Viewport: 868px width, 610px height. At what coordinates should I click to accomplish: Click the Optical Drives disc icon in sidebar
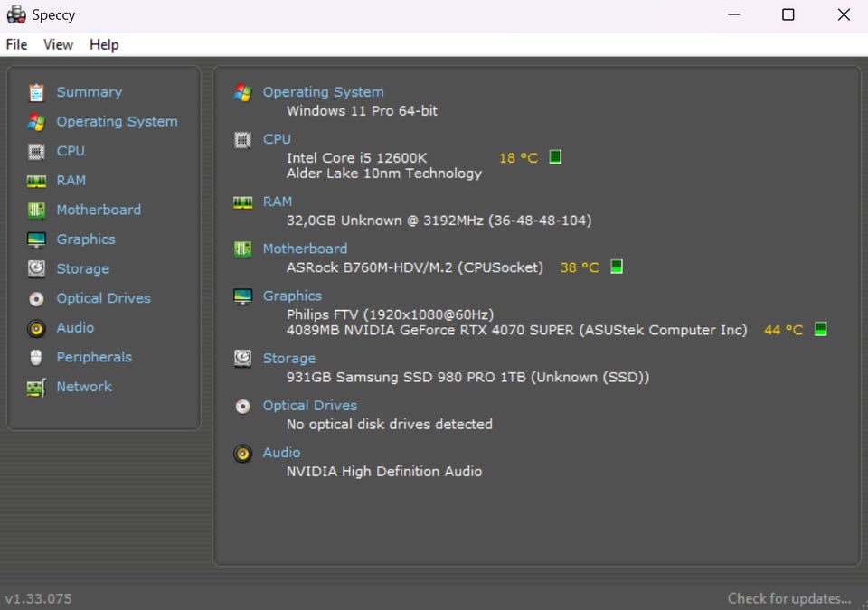(36, 299)
